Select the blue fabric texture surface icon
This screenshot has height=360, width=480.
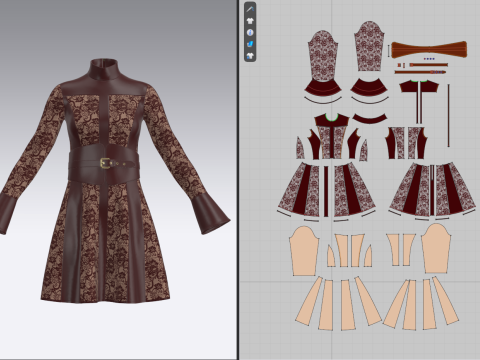pos(250,44)
